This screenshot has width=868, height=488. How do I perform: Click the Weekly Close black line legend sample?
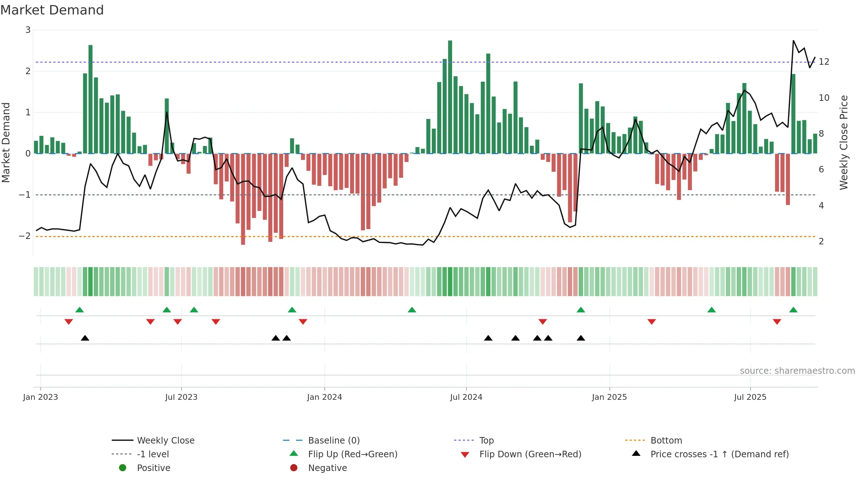(122, 440)
